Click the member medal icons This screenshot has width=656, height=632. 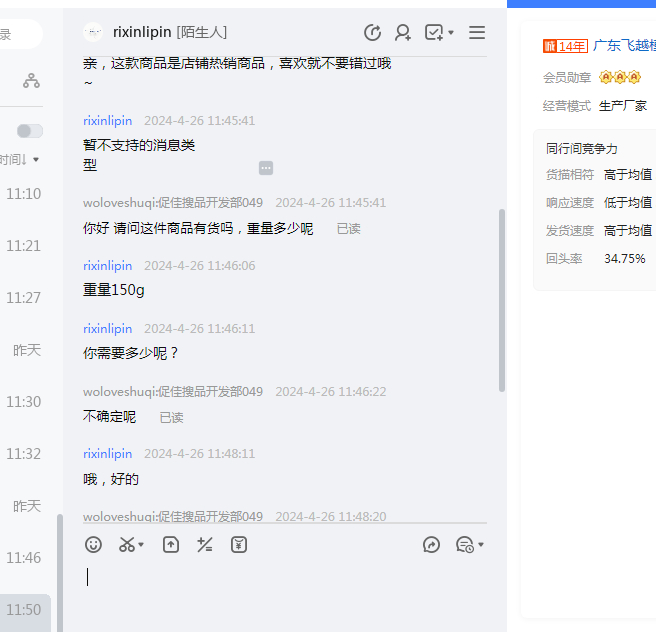coord(620,77)
